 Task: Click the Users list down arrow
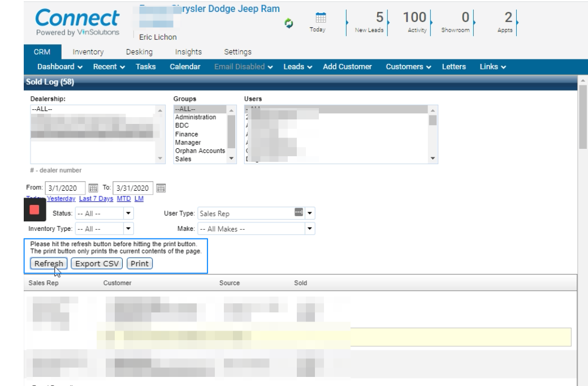(x=433, y=158)
